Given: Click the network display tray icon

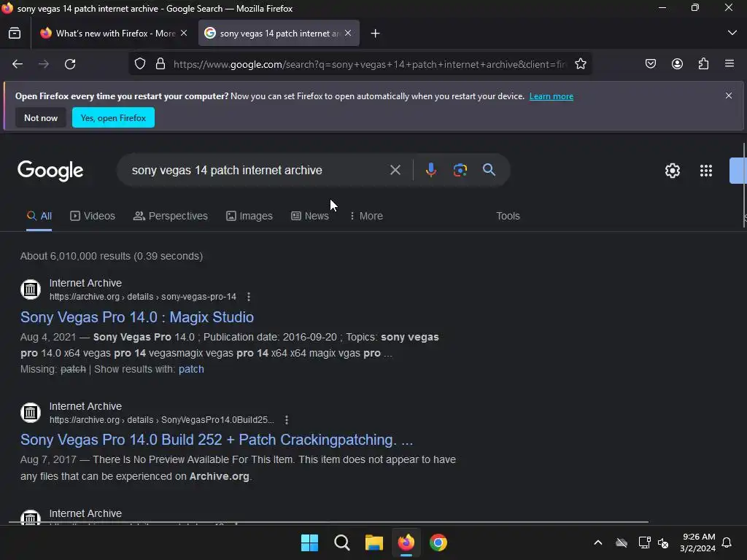Looking at the screenshot, I should click(x=644, y=542).
